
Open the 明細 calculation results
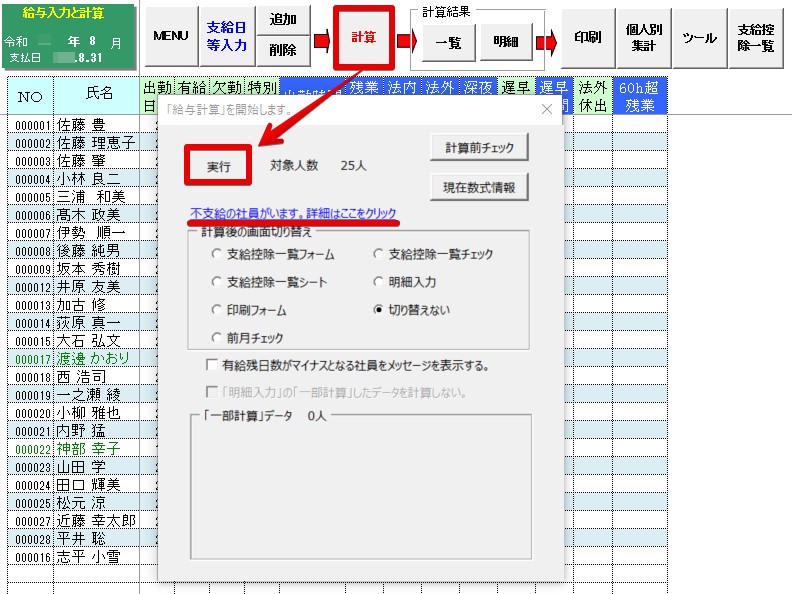click(506, 42)
